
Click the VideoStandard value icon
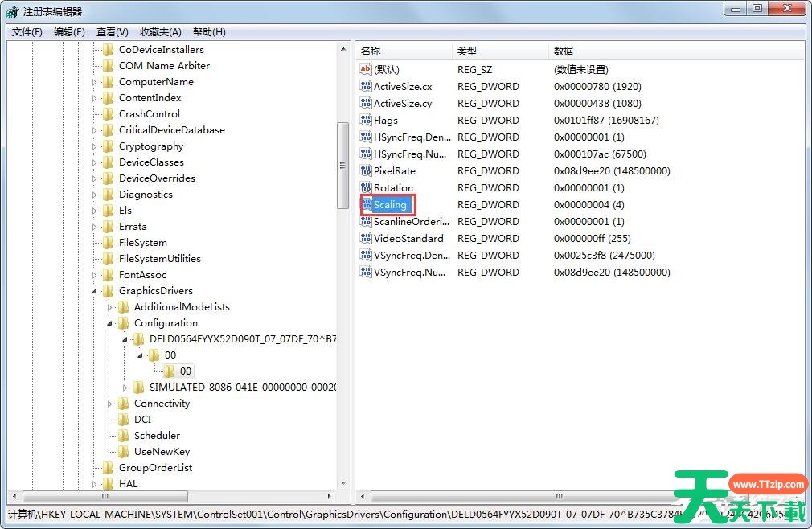366,238
